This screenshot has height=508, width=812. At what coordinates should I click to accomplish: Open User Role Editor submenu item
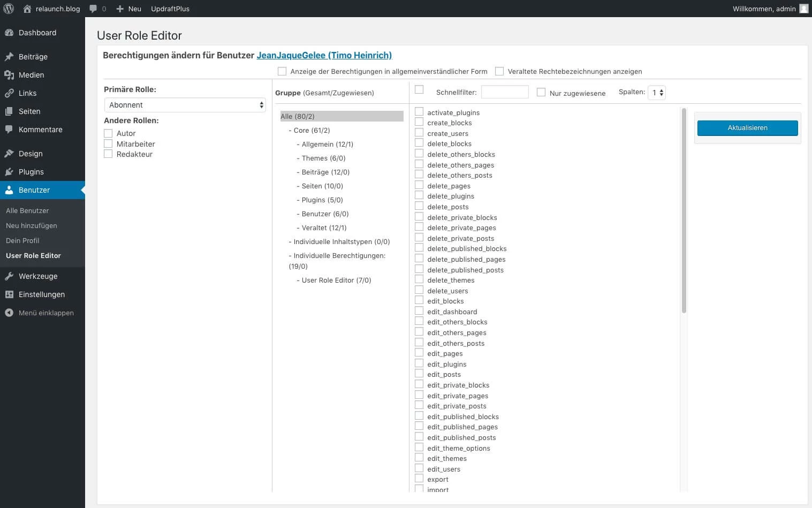point(33,255)
